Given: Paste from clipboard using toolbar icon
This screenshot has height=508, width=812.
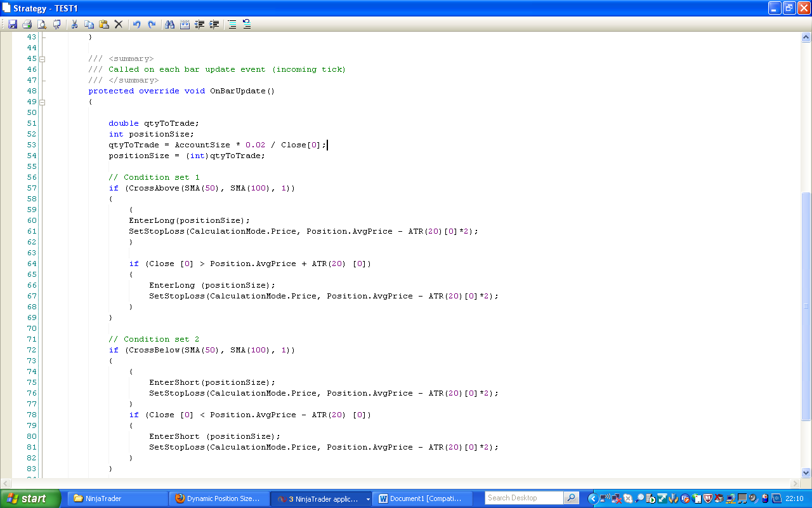Looking at the screenshot, I should [x=103, y=24].
